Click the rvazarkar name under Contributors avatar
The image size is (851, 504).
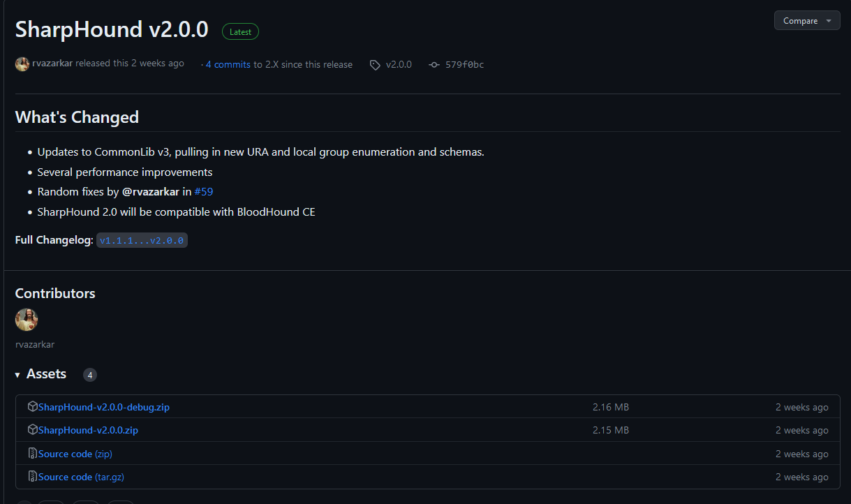click(35, 344)
